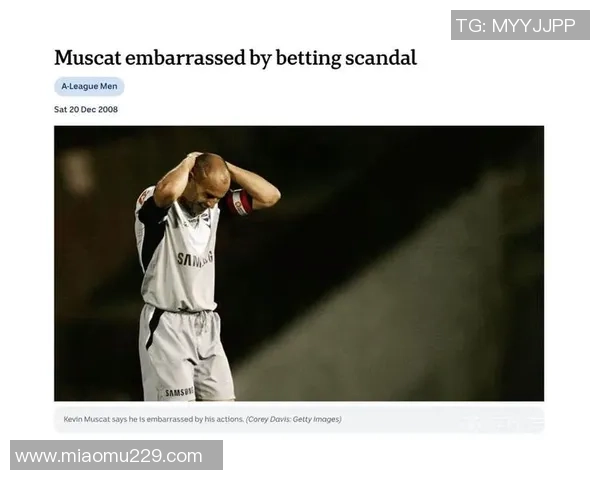Screen dimensions: 600x480
Task: Click the Samsung logo on the shorts
Action: [179, 392]
